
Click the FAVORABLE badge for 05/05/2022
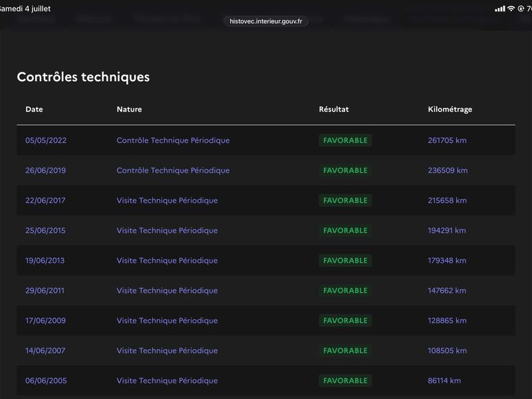click(x=345, y=140)
